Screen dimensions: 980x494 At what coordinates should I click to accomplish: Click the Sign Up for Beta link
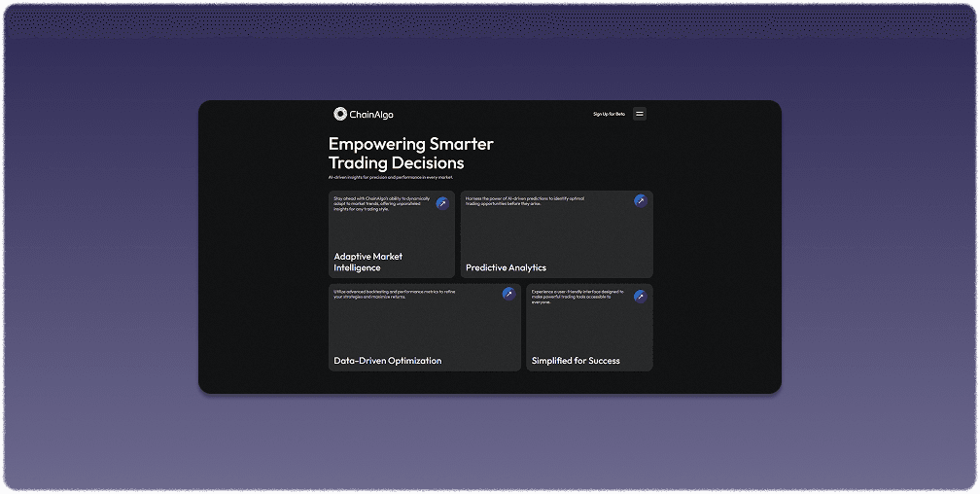click(x=609, y=114)
